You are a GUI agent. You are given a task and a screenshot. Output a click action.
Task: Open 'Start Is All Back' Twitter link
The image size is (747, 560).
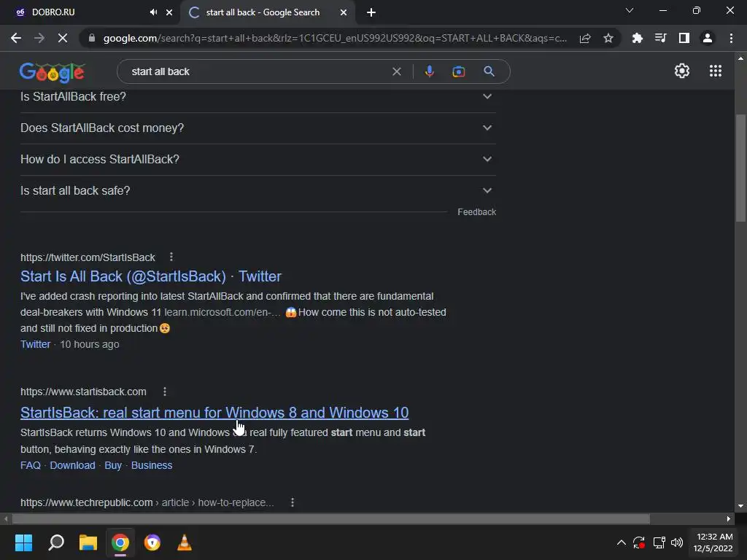pos(151,276)
